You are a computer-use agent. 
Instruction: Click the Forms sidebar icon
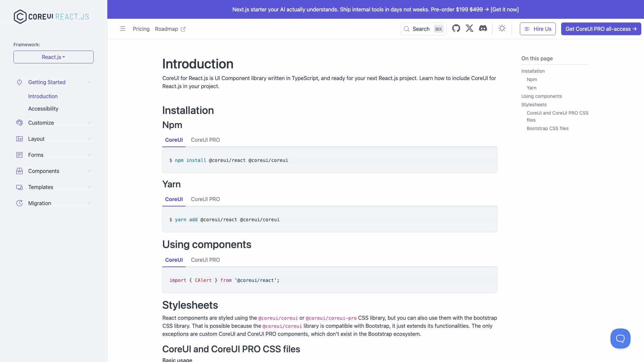tap(19, 155)
